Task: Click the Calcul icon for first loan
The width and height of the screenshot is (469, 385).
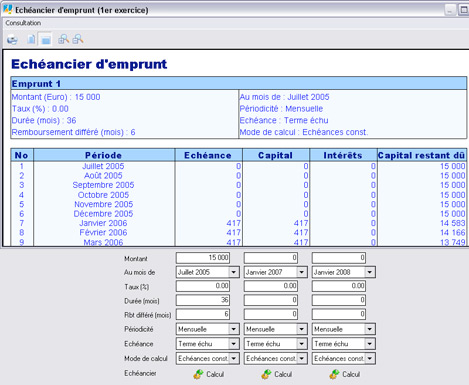Action: (x=198, y=374)
